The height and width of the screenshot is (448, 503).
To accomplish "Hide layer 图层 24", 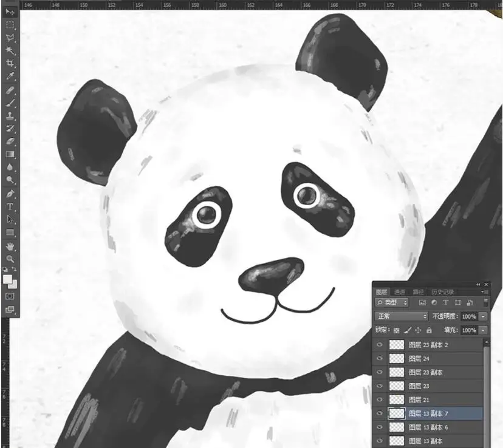I will [380, 359].
